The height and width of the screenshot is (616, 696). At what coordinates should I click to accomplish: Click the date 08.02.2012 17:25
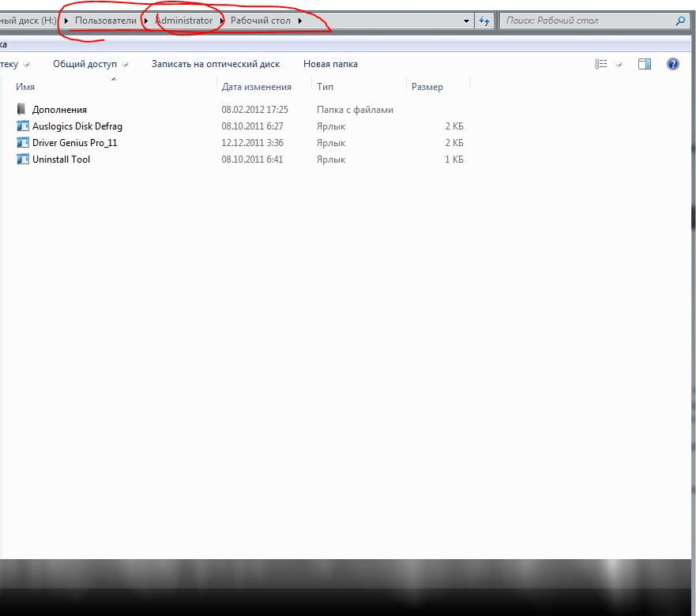point(255,109)
